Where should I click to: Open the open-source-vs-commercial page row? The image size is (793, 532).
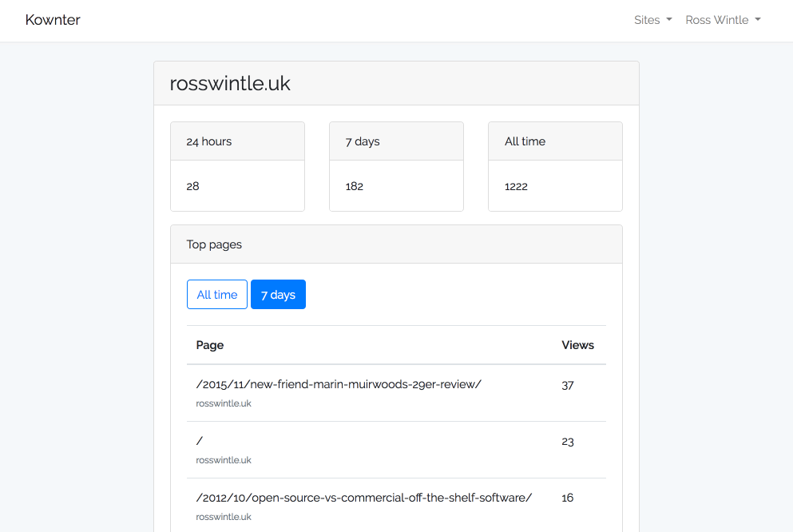(363, 498)
